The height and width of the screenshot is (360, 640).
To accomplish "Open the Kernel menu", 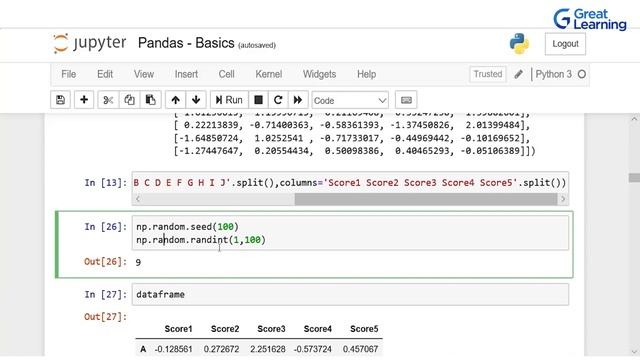I will pyautogui.click(x=269, y=74).
